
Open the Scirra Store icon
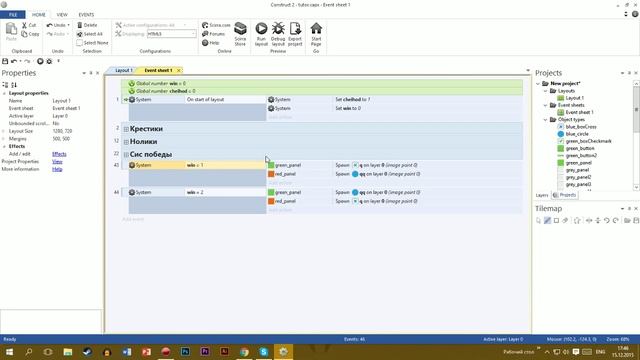click(x=240, y=29)
